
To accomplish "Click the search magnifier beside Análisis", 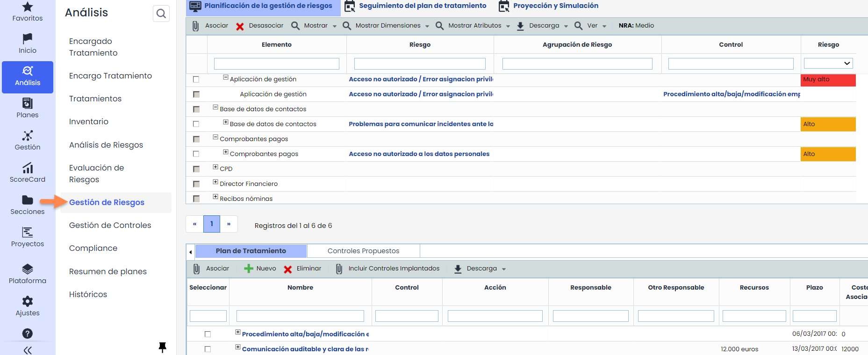I will pos(161,14).
